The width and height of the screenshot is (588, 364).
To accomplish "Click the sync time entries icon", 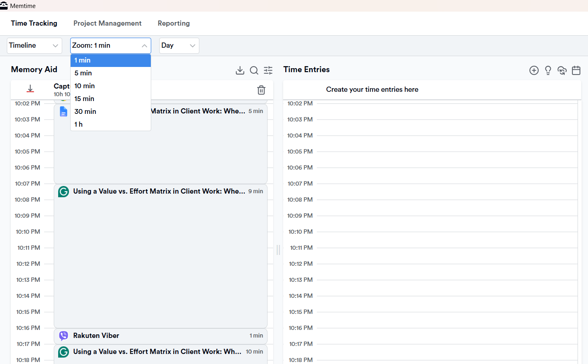I will pyautogui.click(x=562, y=71).
